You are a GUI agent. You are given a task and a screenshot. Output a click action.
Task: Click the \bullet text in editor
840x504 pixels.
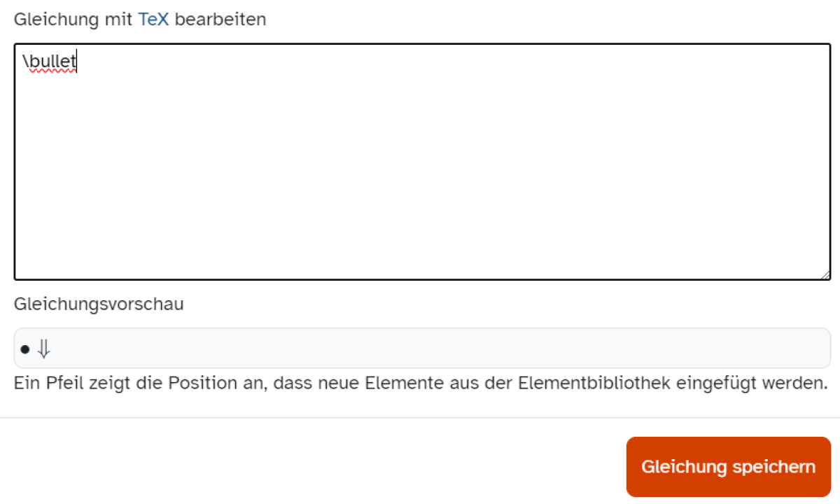pyautogui.click(x=50, y=62)
